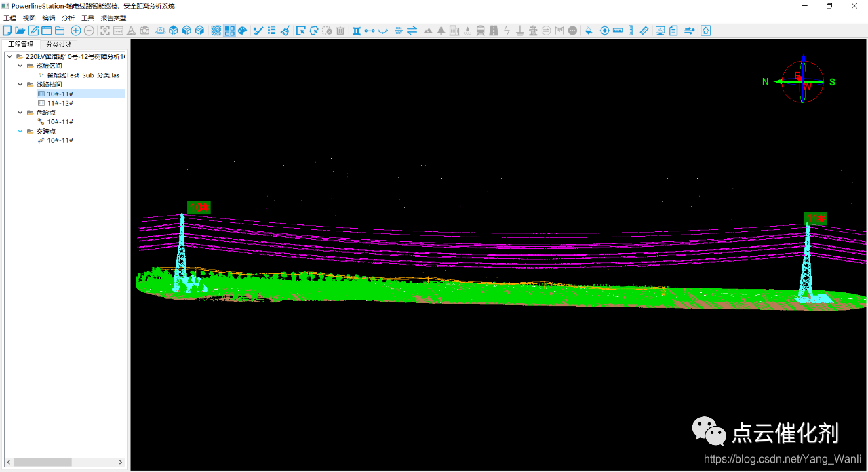Click the trash delete icon
868x472 pixels.
click(x=340, y=31)
